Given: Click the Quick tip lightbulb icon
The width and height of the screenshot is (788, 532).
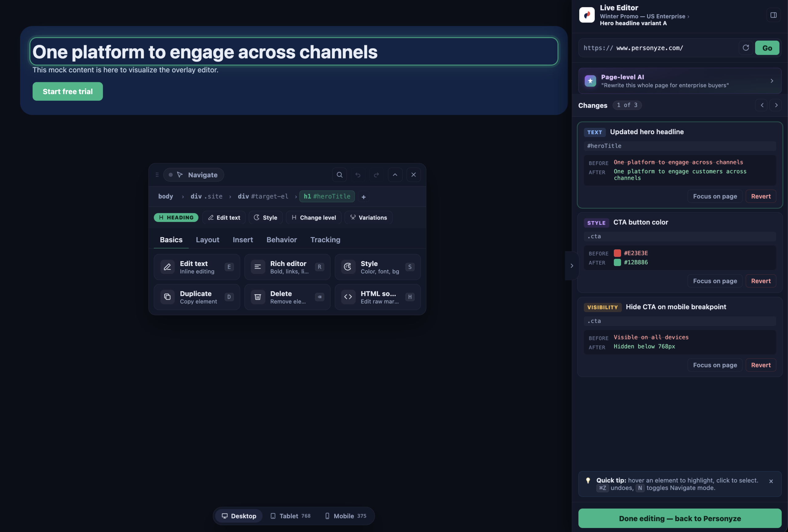Looking at the screenshot, I should 588,481.
